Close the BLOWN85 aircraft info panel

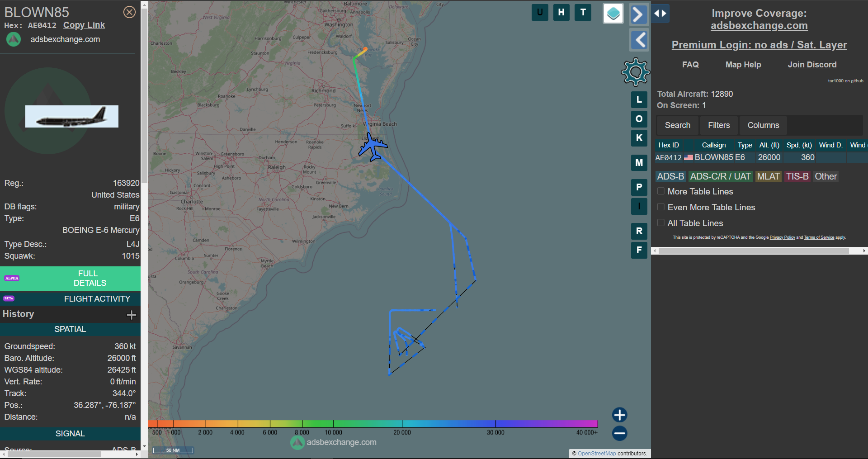(129, 12)
